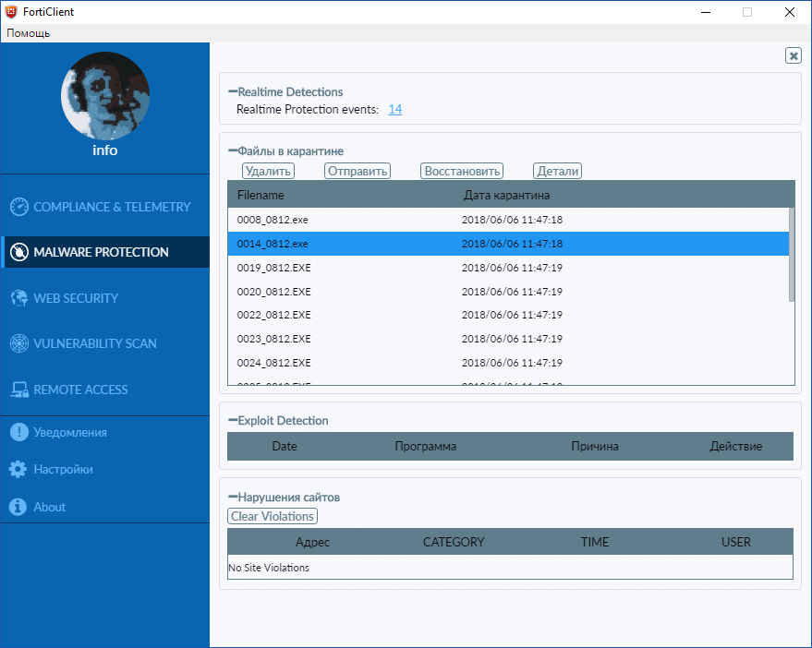The image size is (812, 648).
Task: Click the Программа column header
Action: coord(425,446)
